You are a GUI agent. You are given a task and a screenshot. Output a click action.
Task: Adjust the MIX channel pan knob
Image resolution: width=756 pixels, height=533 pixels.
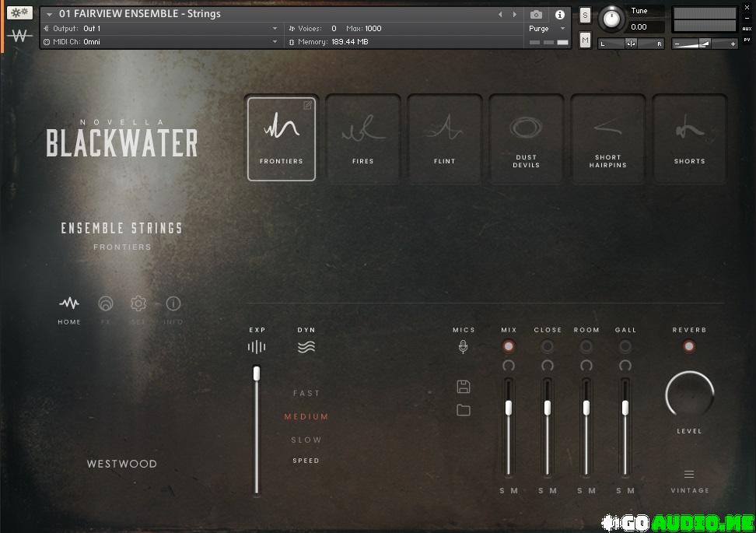(508, 366)
